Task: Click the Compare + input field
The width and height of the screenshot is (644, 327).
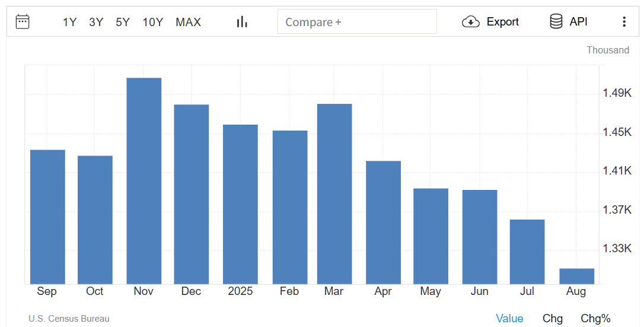Action: (357, 22)
